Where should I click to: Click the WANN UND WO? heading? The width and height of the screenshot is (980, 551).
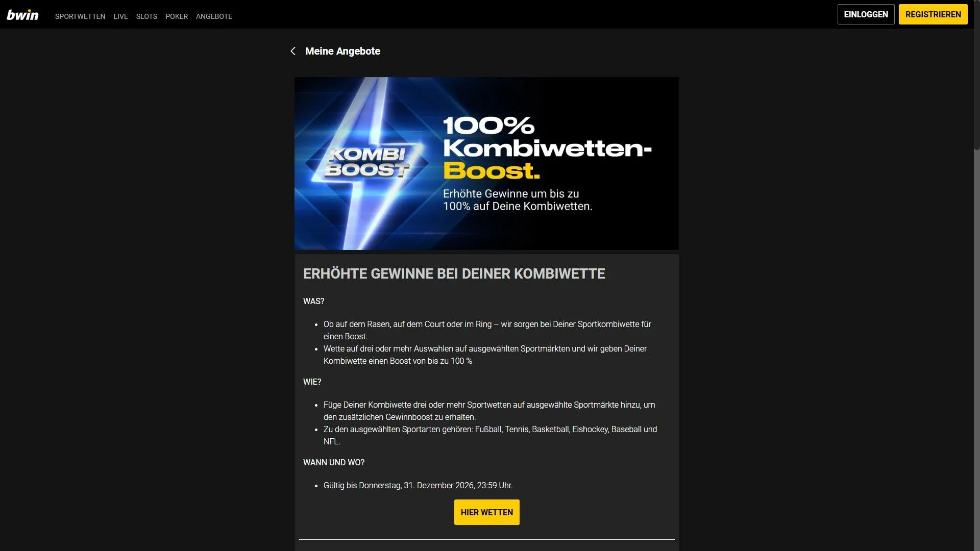[334, 462]
